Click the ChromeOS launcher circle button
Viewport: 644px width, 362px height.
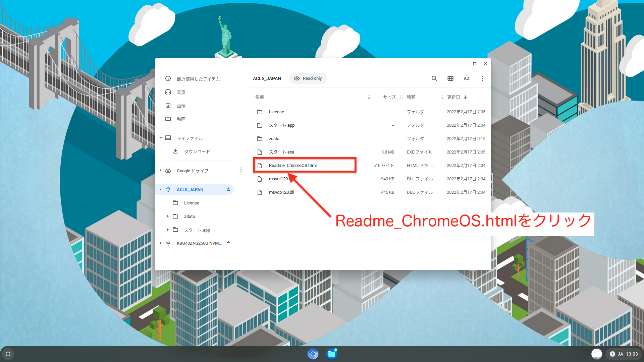point(8,354)
